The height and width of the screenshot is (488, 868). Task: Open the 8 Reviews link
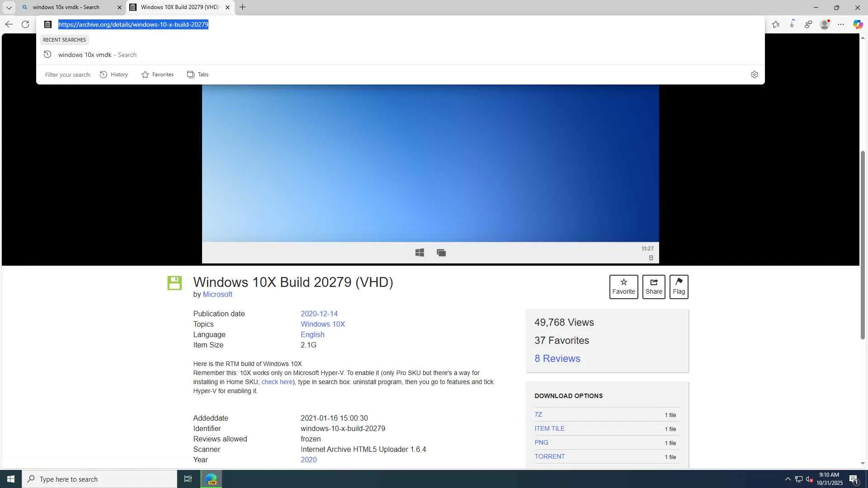tap(557, 358)
